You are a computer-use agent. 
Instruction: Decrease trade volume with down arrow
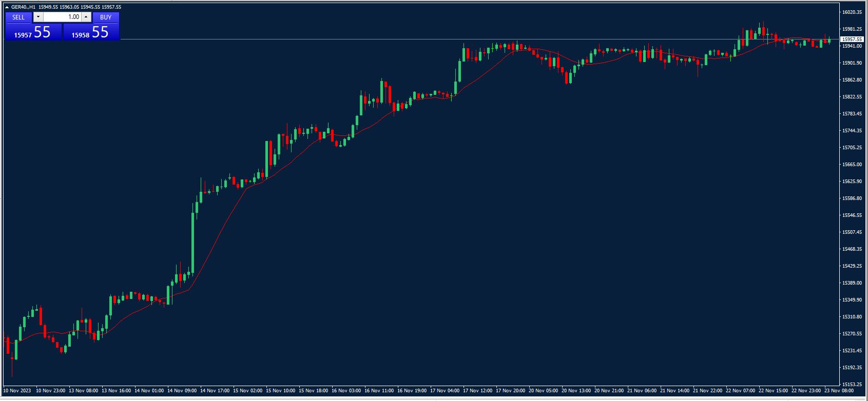click(x=38, y=17)
